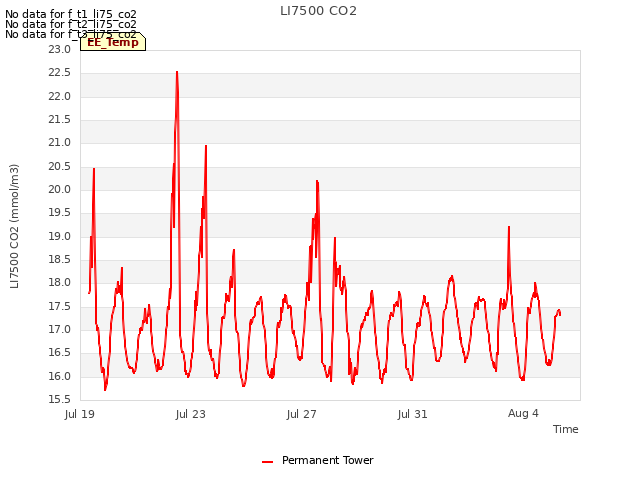The image size is (640, 480).
Task: Click the chart title LI7500 CO2
Action: (x=318, y=11)
